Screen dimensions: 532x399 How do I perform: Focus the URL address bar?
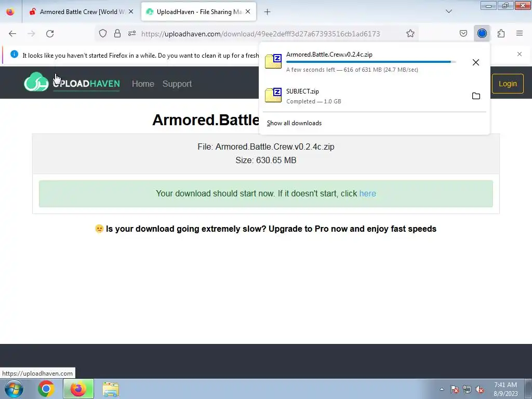point(261,34)
